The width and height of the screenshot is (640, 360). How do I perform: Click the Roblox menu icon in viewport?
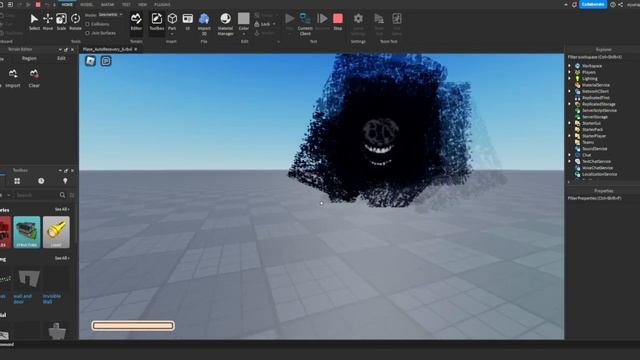tap(91, 61)
